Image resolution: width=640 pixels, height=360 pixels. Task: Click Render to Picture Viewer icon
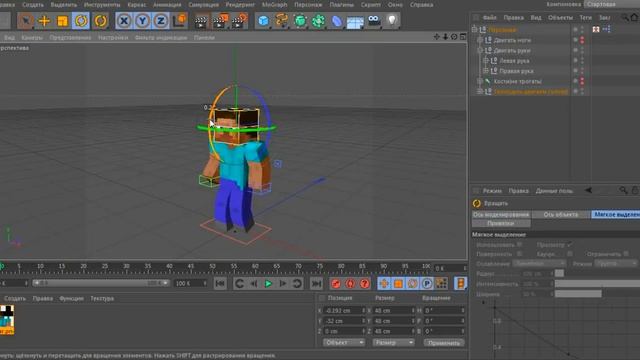click(220, 21)
